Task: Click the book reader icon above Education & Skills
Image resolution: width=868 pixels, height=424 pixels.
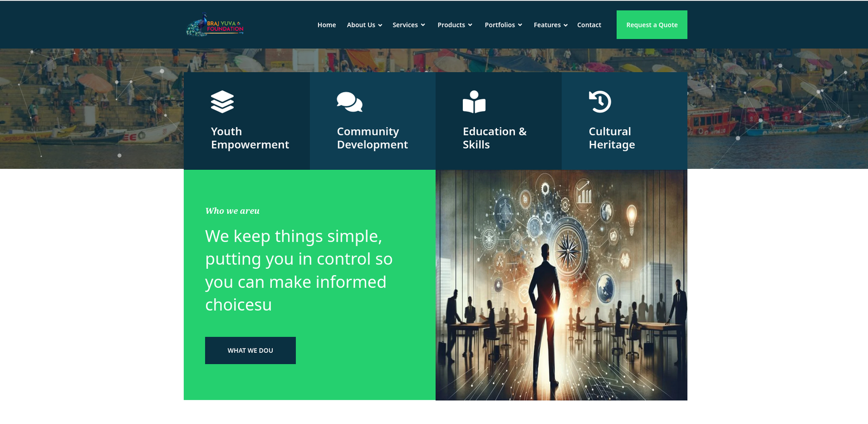Action: point(474,102)
